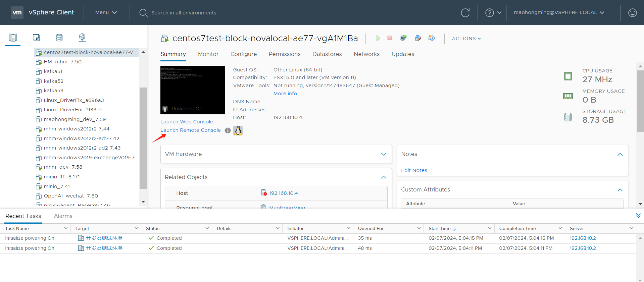Switch to the Monitor tab
The width and height of the screenshot is (644, 282).
click(x=208, y=54)
